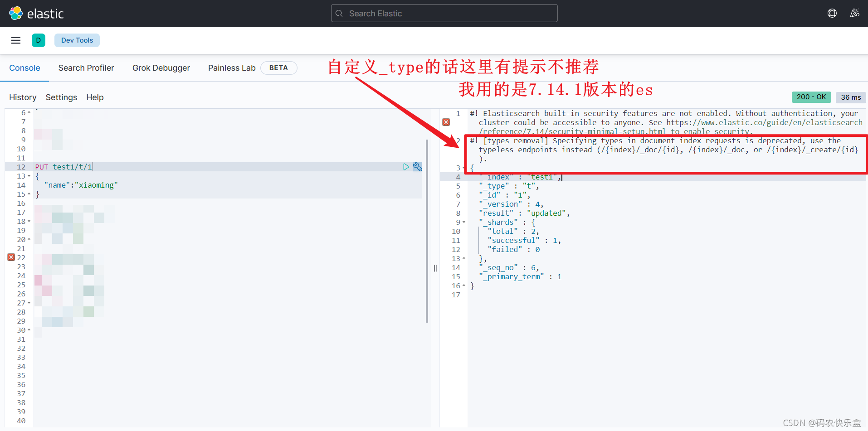Open the help menu lifebuoy icon

pyautogui.click(x=832, y=13)
